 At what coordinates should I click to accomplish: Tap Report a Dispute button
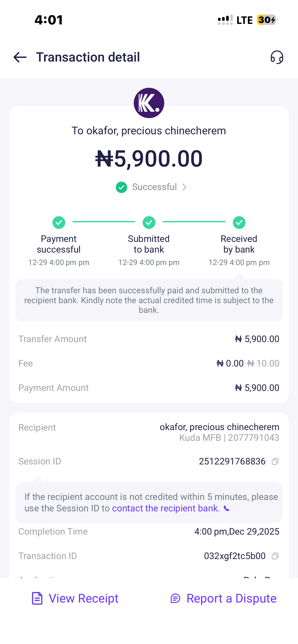pyautogui.click(x=231, y=598)
